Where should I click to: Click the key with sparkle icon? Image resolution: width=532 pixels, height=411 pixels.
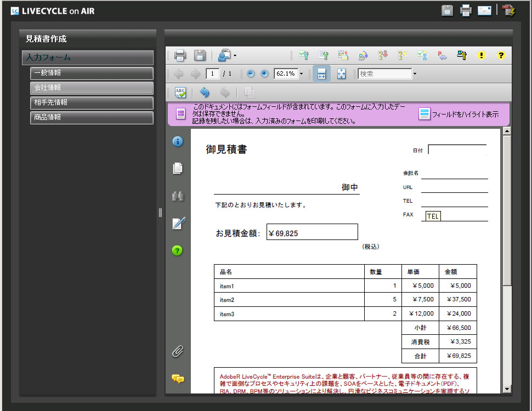coord(403,55)
